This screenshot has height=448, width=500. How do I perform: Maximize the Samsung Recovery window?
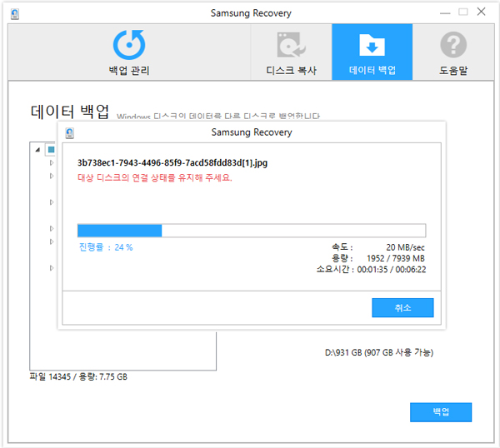point(463,12)
